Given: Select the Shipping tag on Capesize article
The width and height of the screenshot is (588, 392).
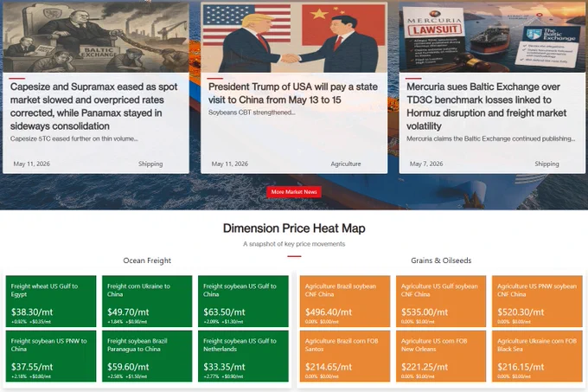Looking at the screenshot, I should [x=150, y=164].
